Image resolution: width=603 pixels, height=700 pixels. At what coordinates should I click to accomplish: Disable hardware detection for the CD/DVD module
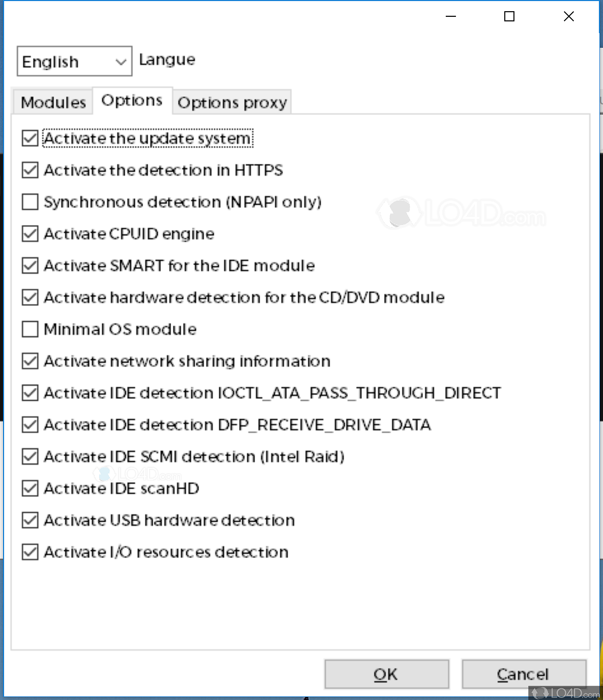[x=30, y=297]
